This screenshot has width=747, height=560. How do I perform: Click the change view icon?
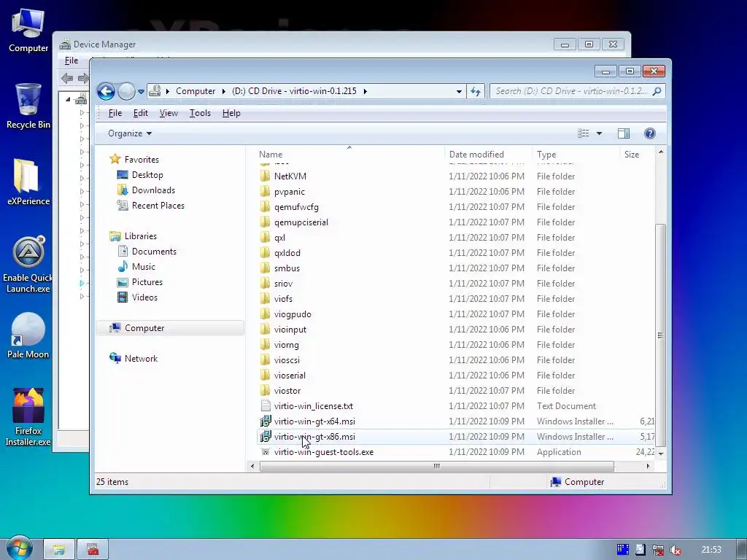(584, 133)
